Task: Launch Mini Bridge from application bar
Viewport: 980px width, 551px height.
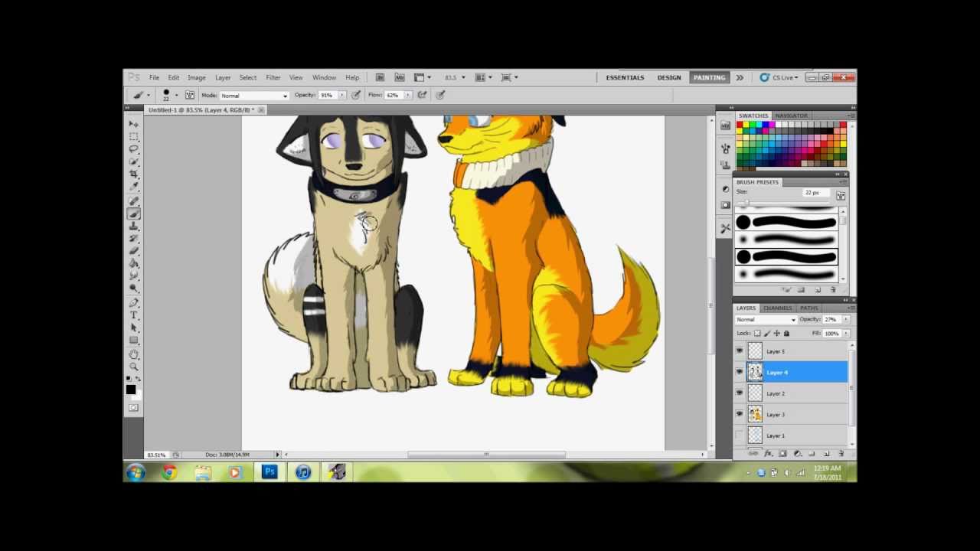Action: [x=399, y=77]
